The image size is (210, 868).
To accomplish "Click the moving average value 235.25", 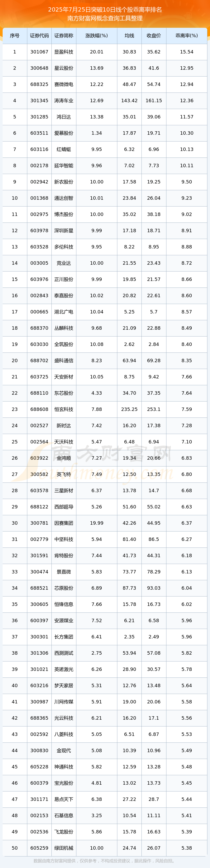I will pyautogui.click(x=129, y=409).
